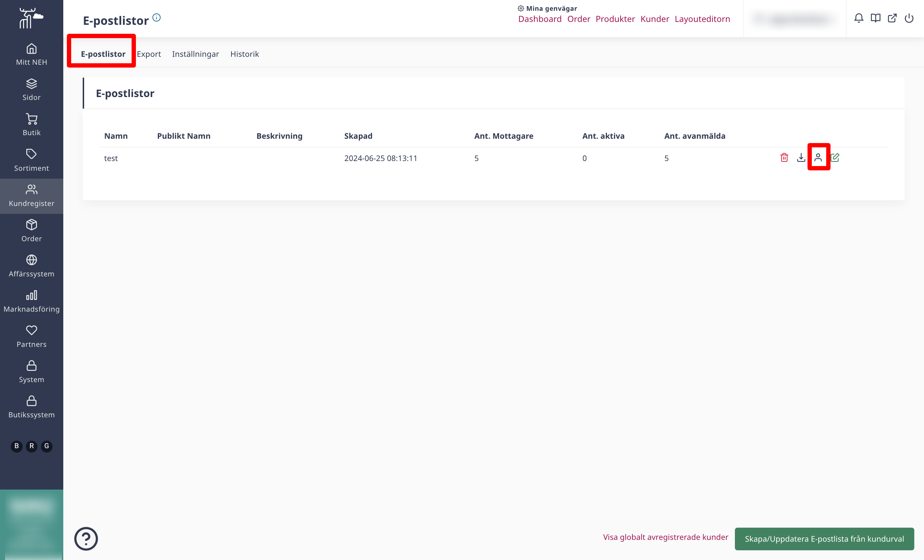
Task: Click the Ant. avanmälda column header
Action: [x=695, y=136]
